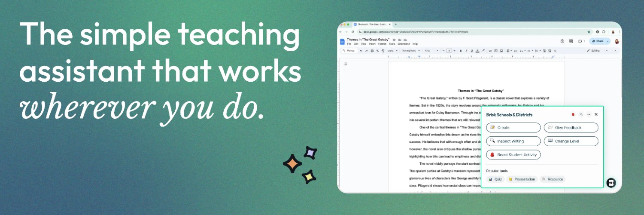Click the Give Feedback button
This screenshot has height=215, width=644.
(571, 128)
